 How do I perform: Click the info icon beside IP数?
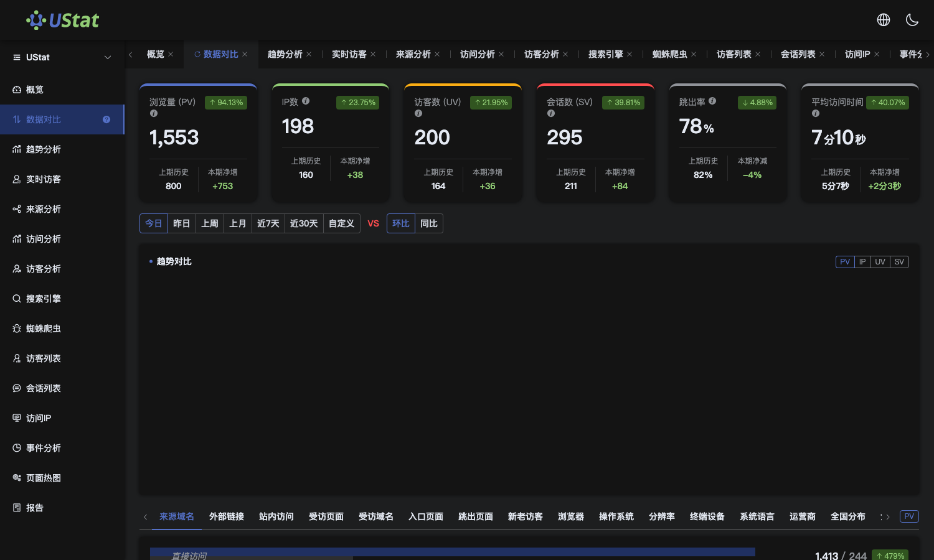click(306, 101)
